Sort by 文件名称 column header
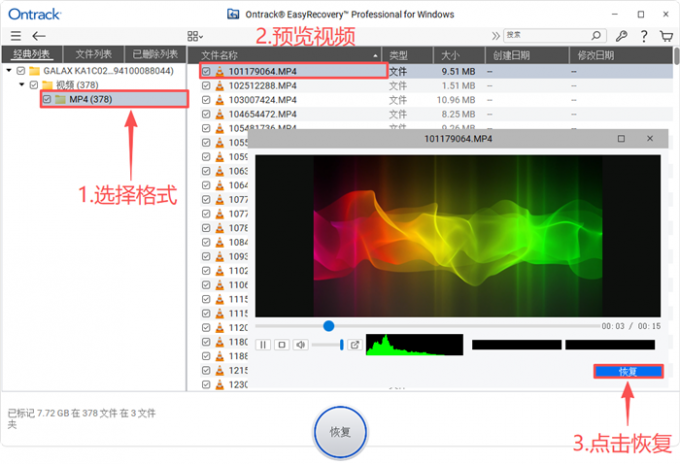This screenshot has width=680, height=464. click(x=284, y=55)
